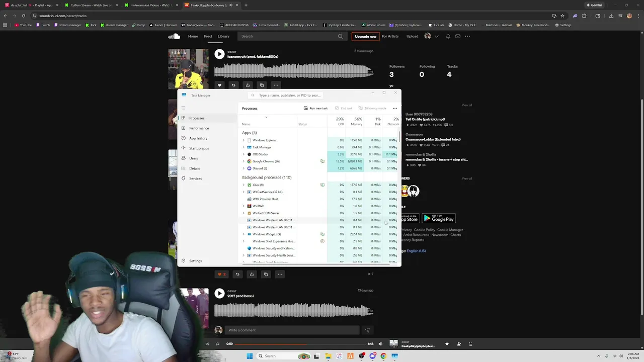Seek the bottom player progress bar
The image size is (644, 362).
300,344
